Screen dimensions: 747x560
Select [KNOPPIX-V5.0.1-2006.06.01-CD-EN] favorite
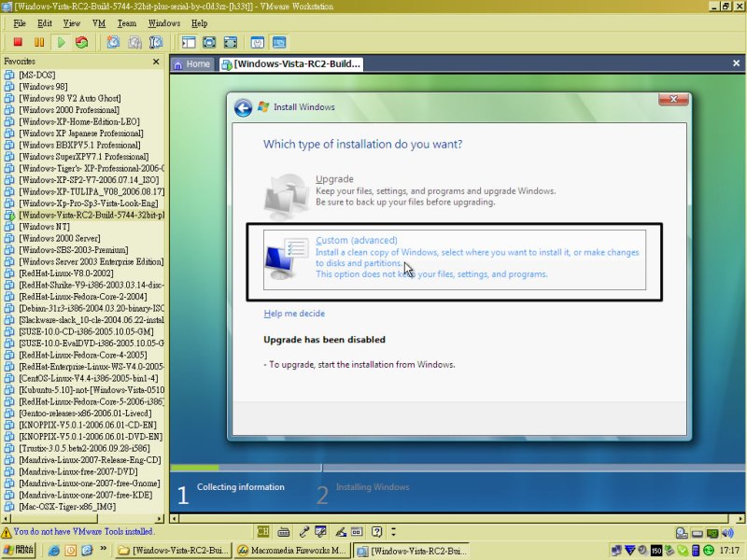coord(88,425)
